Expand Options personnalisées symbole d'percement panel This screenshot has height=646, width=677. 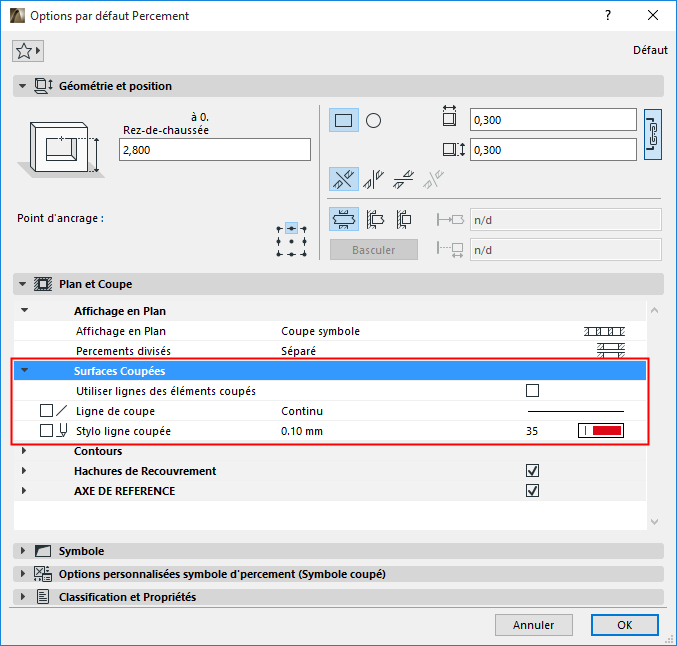[23, 574]
